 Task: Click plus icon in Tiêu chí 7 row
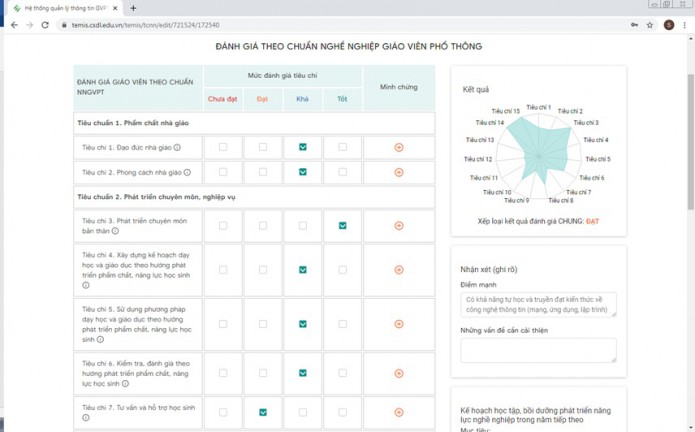tap(399, 412)
